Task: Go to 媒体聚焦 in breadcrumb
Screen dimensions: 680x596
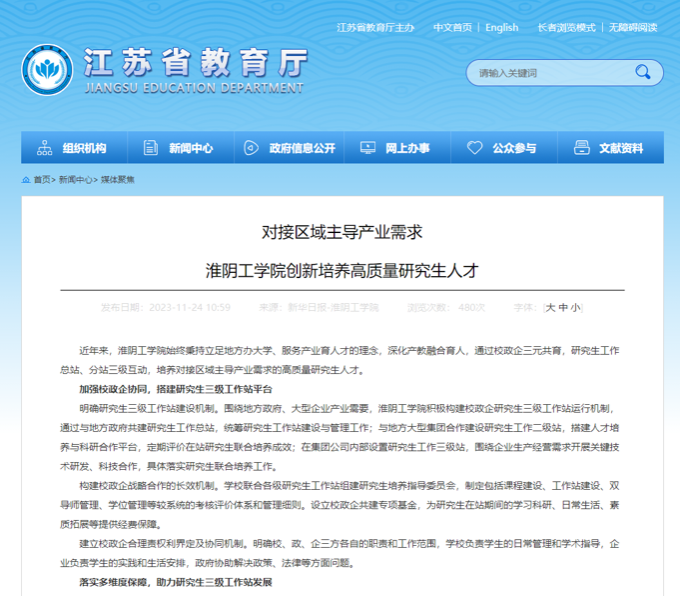Action: [x=117, y=180]
